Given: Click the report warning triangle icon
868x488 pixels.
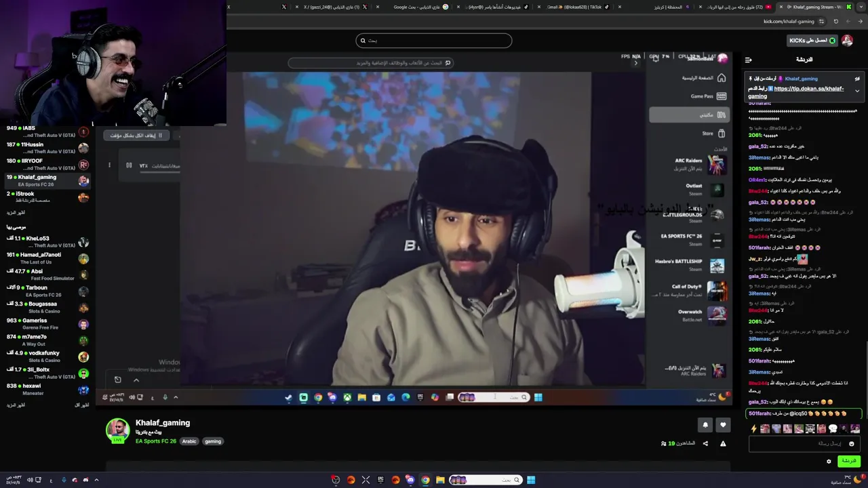Looking at the screenshot, I should tap(723, 443).
